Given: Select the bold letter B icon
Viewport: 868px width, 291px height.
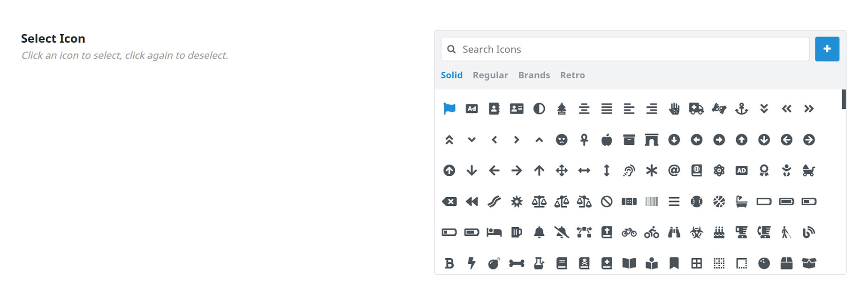Looking at the screenshot, I should click(x=449, y=263).
